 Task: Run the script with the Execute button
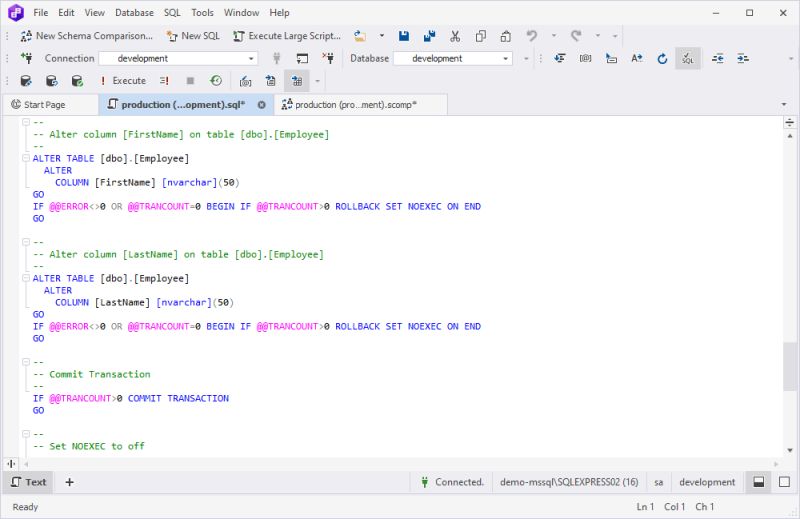(123, 81)
